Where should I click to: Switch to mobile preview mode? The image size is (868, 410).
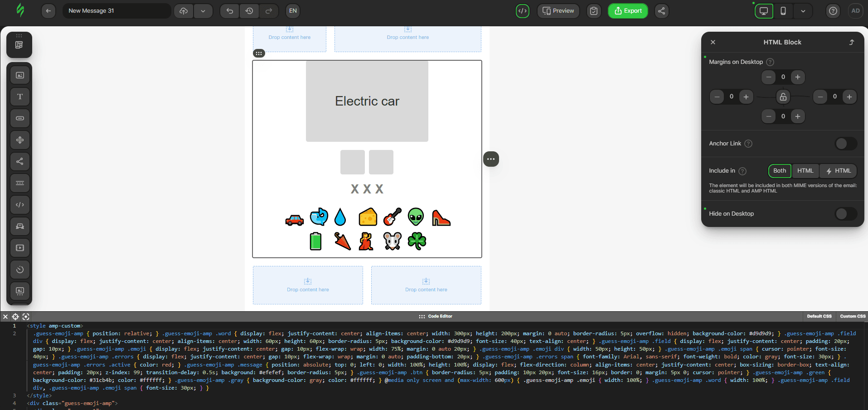point(783,11)
